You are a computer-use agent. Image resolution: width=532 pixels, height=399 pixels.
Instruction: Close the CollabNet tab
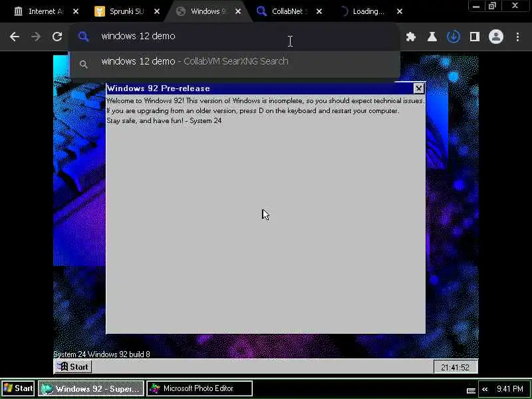319,11
